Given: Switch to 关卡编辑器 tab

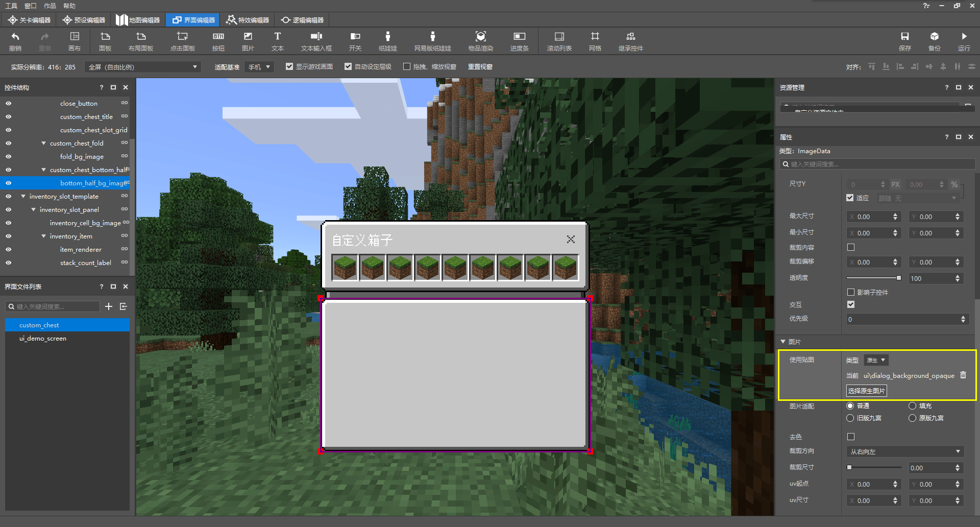Looking at the screenshot, I should tap(29, 20).
